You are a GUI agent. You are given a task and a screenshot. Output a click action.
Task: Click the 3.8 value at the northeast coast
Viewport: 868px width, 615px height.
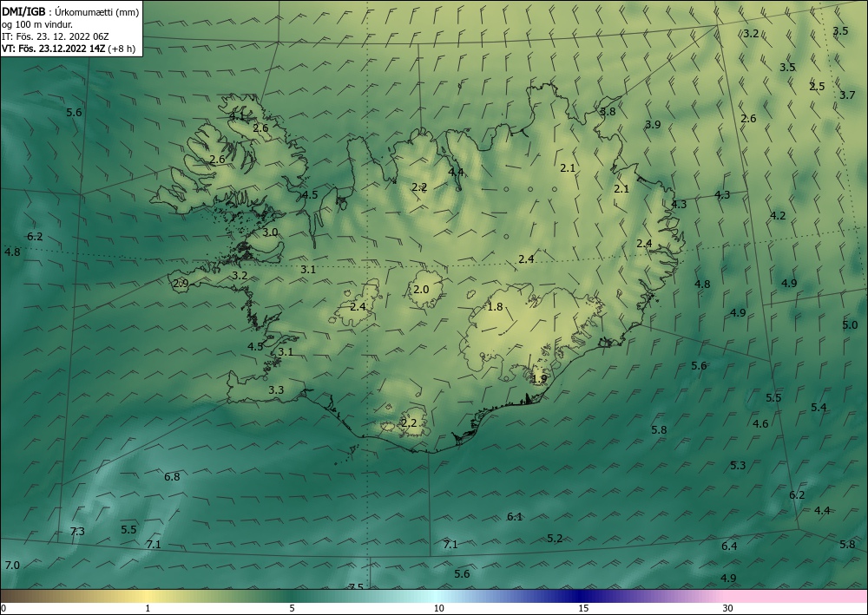[x=608, y=112]
